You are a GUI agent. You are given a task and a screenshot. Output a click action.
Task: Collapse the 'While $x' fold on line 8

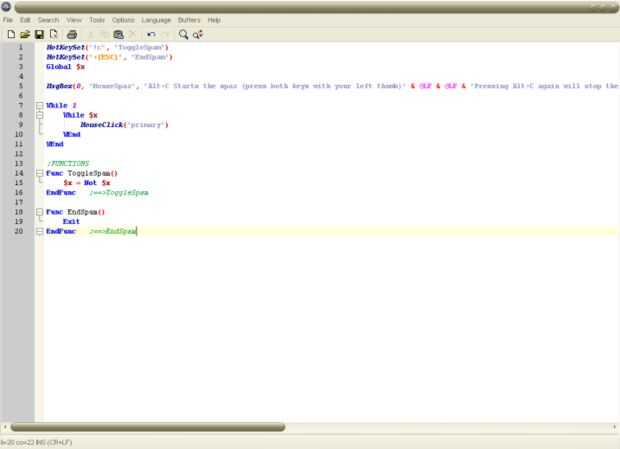40,115
